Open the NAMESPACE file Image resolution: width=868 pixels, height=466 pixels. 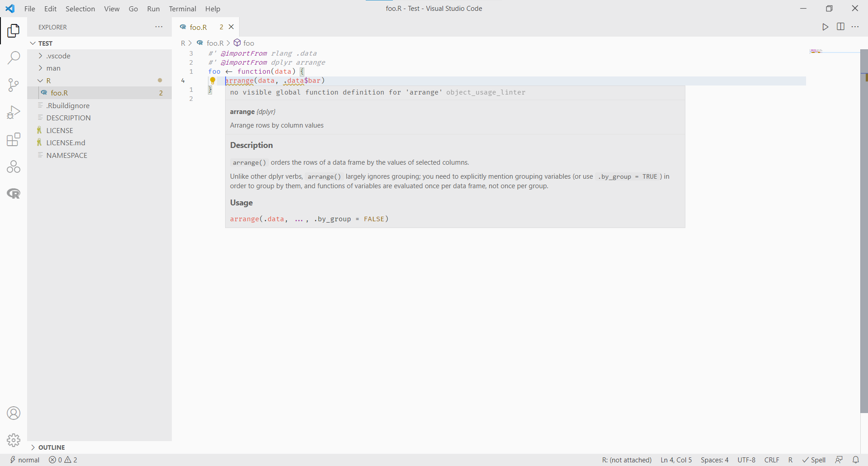[x=99, y=155]
